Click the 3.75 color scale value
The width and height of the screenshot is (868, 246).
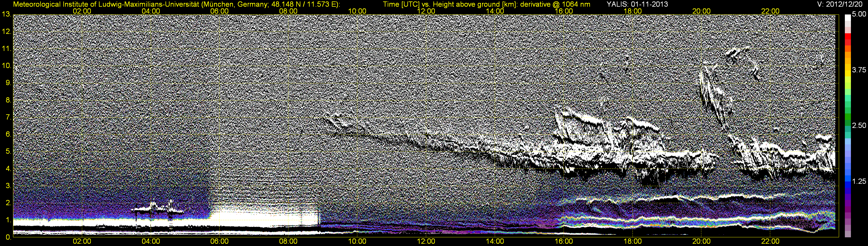(x=859, y=70)
